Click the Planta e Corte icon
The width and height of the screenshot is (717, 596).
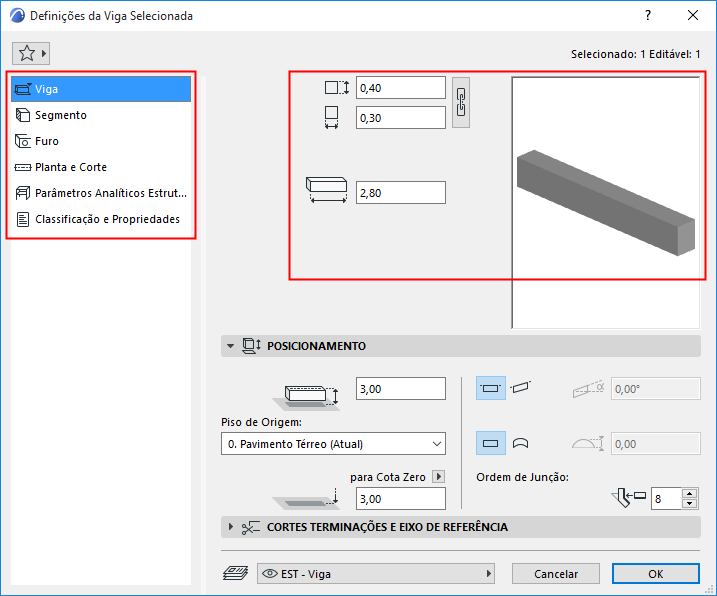click(x=23, y=167)
